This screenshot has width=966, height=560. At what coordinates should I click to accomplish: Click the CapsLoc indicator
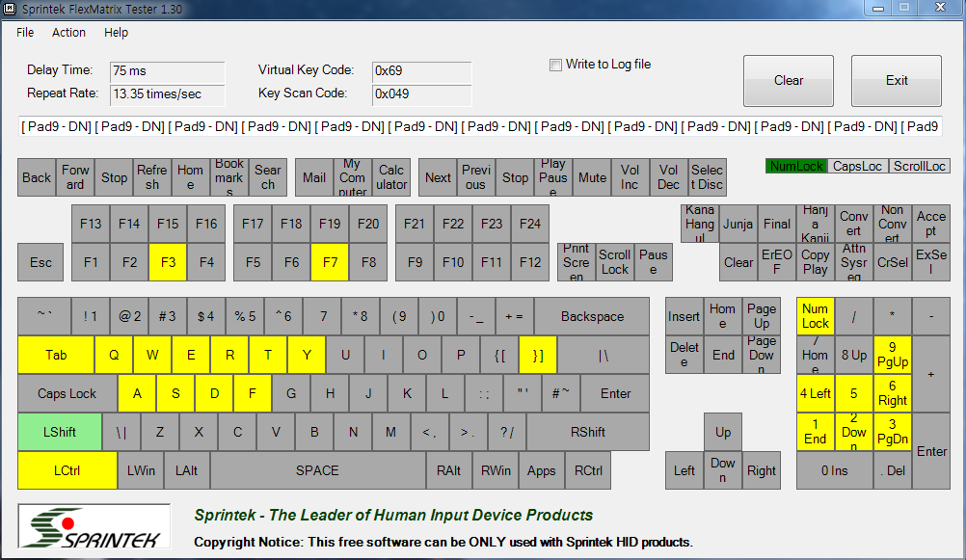click(858, 166)
